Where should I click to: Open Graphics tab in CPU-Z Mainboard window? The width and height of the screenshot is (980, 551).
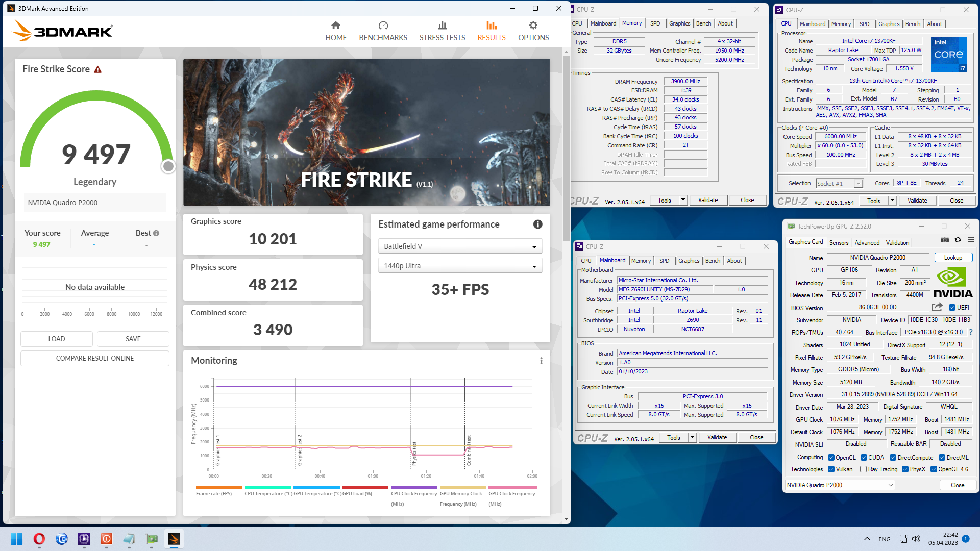click(689, 261)
